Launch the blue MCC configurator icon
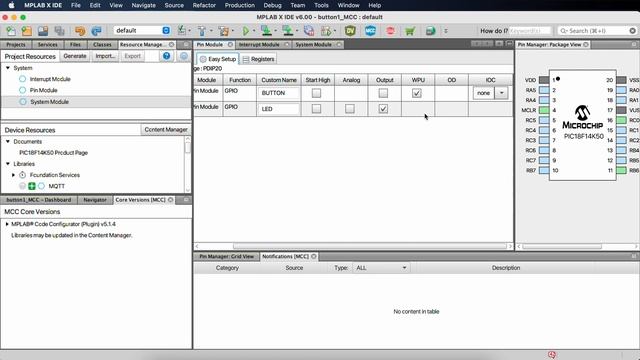This screenshot has width=640, height=360. (x=370, y=31)
